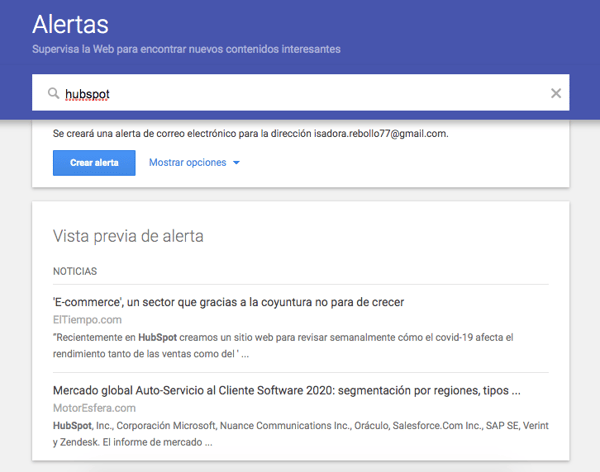The height and width of the screenshot is (472, 600).
Task: Clear the search with the X icon
Action: coord(556,94)
